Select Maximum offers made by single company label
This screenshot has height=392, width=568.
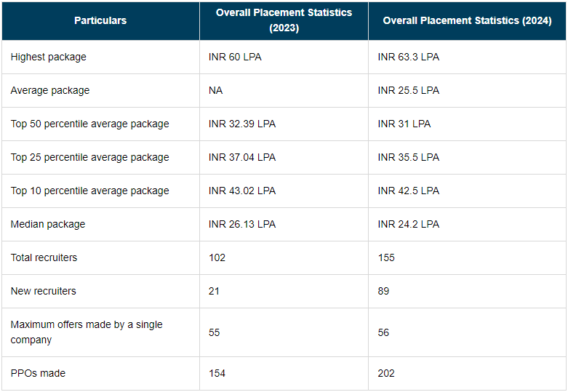pos(86,332)
